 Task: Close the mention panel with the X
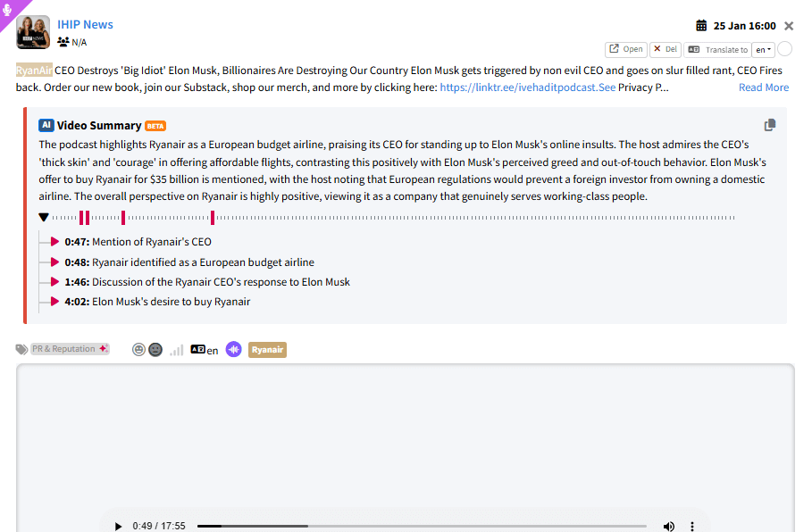point(789,26)
